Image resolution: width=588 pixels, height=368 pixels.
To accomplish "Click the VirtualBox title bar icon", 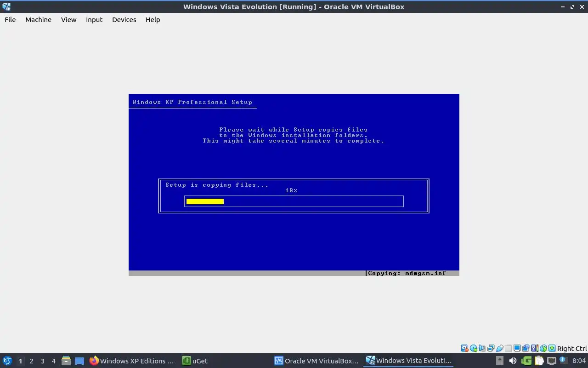I will click(6, 6).
